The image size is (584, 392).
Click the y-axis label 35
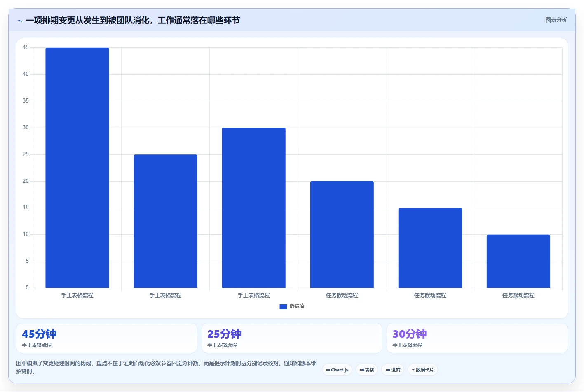click(x=26, y=101)
